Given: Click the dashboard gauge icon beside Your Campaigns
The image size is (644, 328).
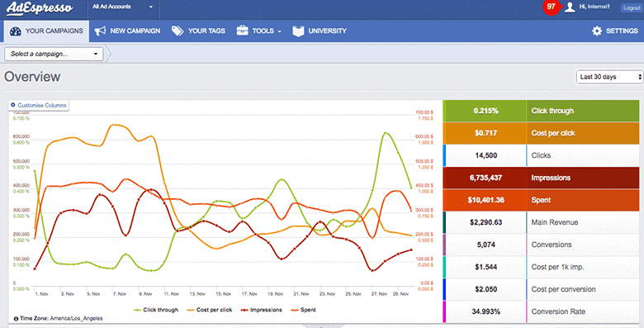Looking at the screenshot, I should pyautogui.click(x=15, y=31).
